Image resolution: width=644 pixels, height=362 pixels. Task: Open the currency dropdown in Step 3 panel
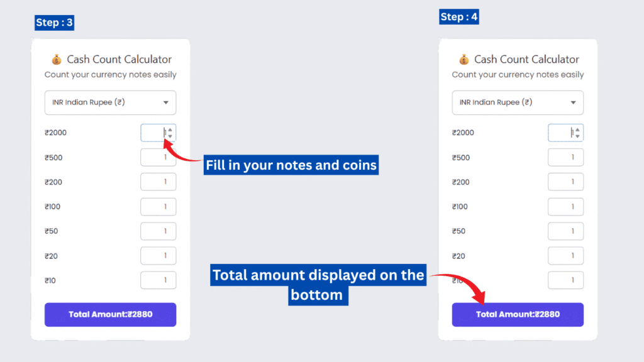coord(110,102)
